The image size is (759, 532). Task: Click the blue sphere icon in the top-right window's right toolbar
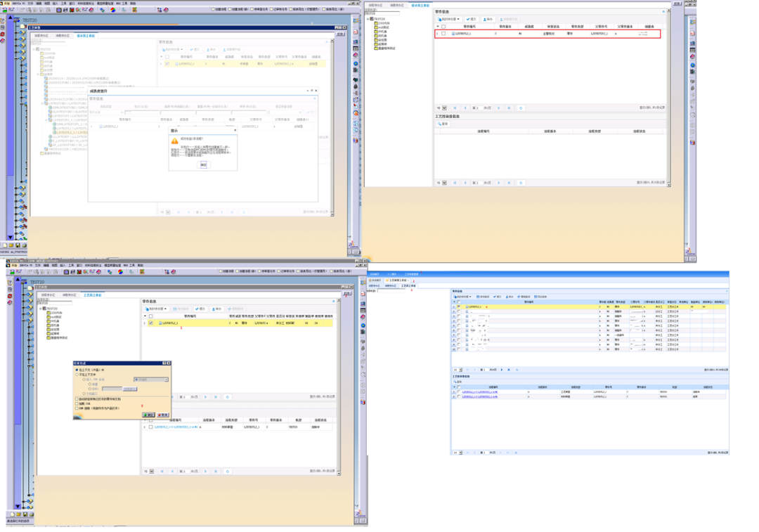coord(693,65)
